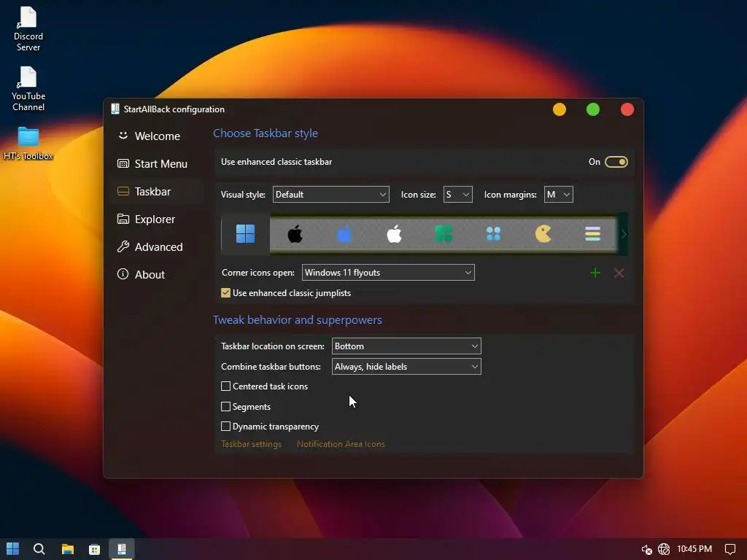Pick the blue Apple logo start button

(x=344, y=234)
